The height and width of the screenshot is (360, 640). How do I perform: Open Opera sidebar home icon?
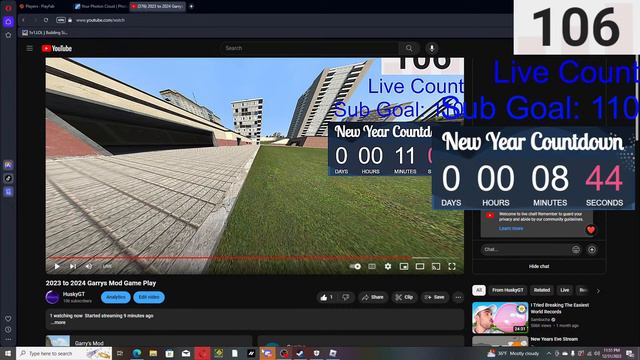(x=8, y=21)
